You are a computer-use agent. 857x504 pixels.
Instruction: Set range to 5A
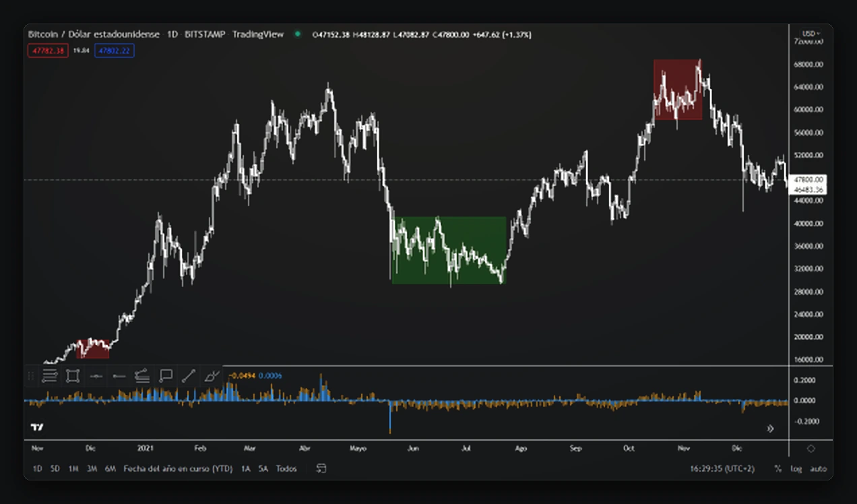263,468
